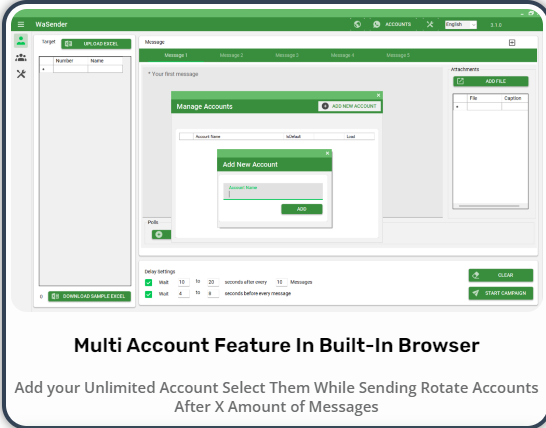Toggle the wait before every message checkbox
The height and width of the screenshot is (428, 546).
(x=148, y=294)
